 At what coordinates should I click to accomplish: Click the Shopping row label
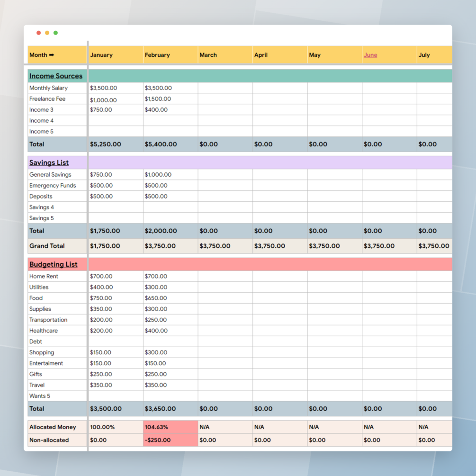(x=42, y=352)
